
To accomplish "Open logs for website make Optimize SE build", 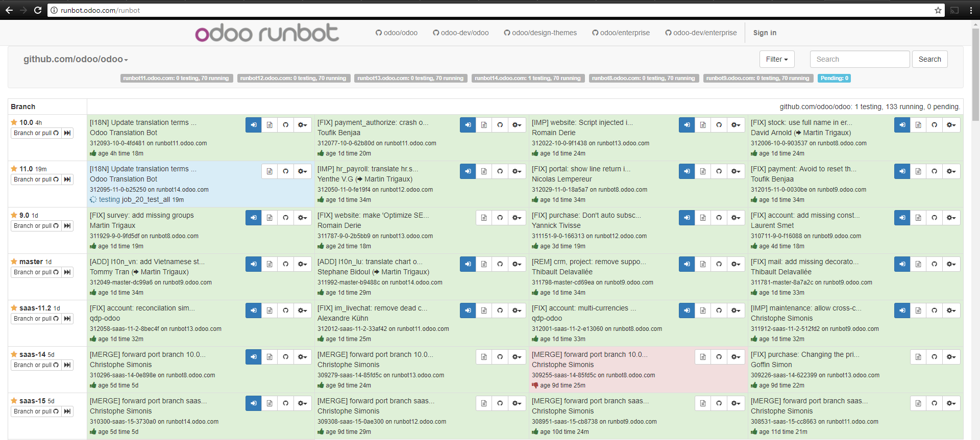I will tap(484, 218).
